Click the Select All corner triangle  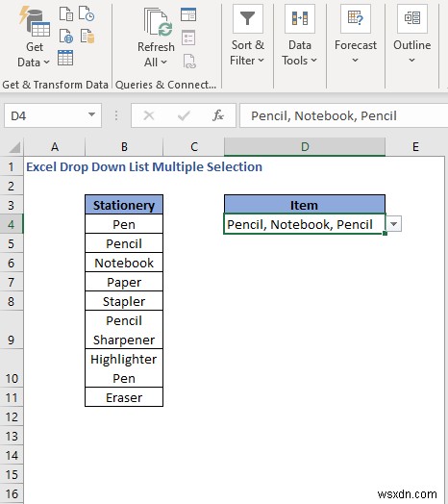[x=14, y=147]
